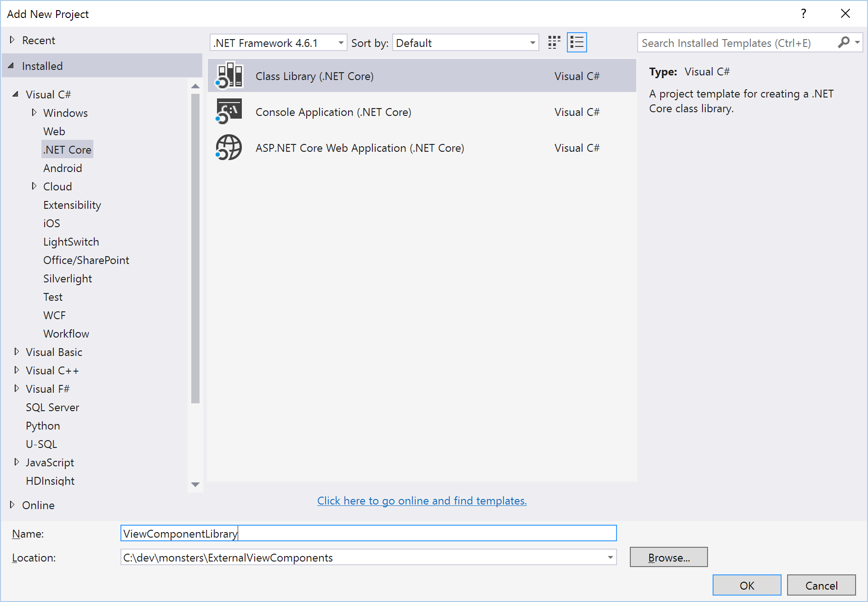Select the Workflow category

(66, 333)
